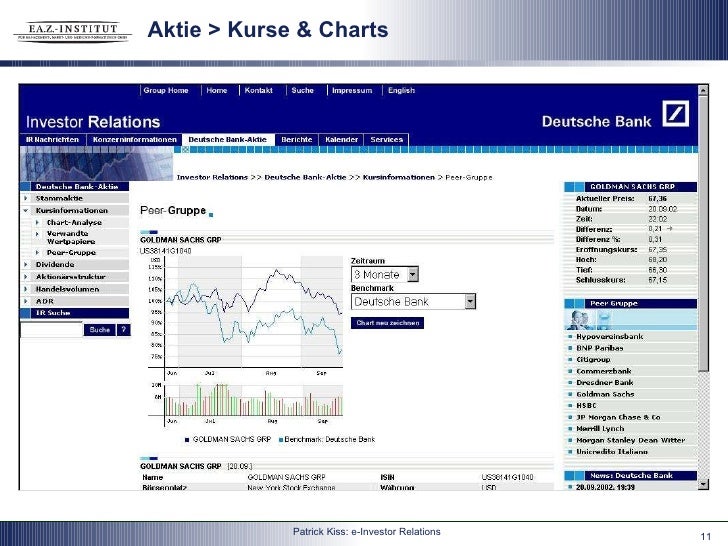Click GOLDMAN SACHS GRP legend marker
728x546 pixels.
tap(187, 440)
